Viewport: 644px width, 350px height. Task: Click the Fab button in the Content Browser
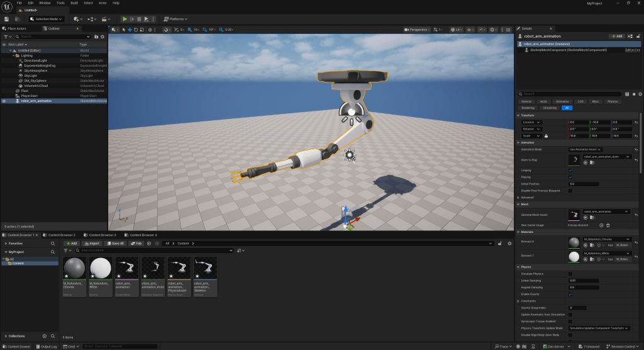(136, 243)
